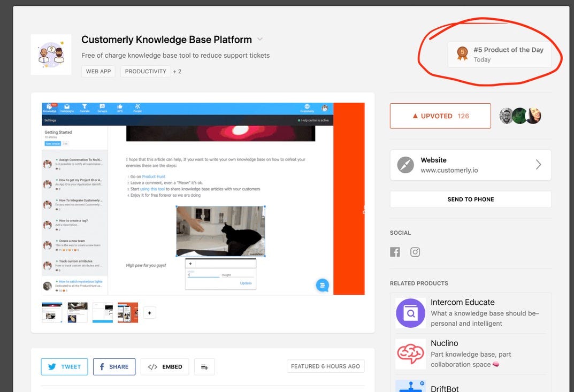Open the Instagram social icon
The width and height of the screenshot is (574, 392).
(415, 252)
